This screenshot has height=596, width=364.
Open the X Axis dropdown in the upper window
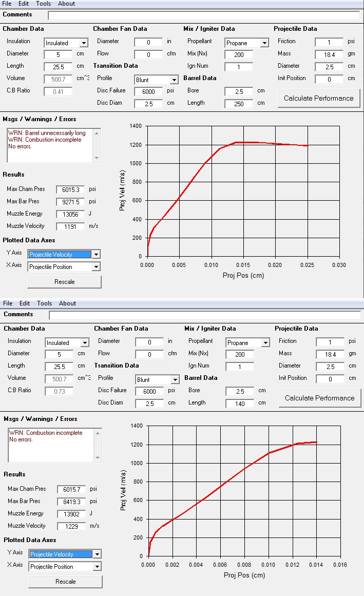(95, 267)
